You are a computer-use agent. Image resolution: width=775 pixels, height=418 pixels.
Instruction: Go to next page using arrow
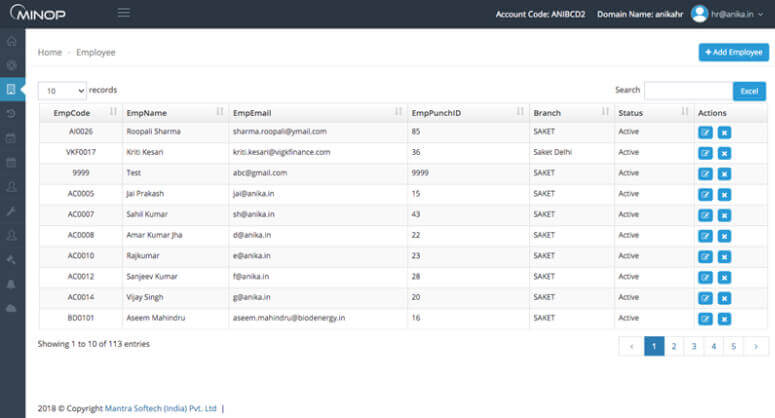pyautogui.click(x=757, y=346)
